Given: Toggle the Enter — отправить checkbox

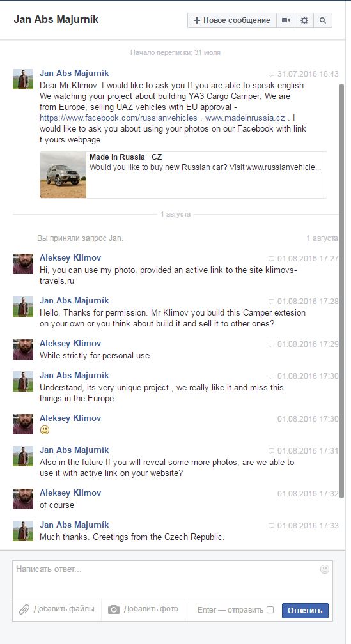Looking at the screenshot, I should (270, 610).
